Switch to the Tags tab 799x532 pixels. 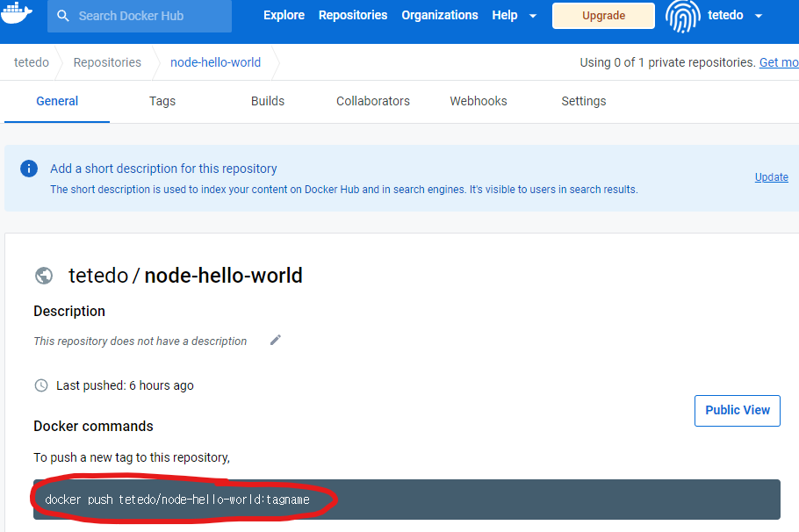(162, 101)
